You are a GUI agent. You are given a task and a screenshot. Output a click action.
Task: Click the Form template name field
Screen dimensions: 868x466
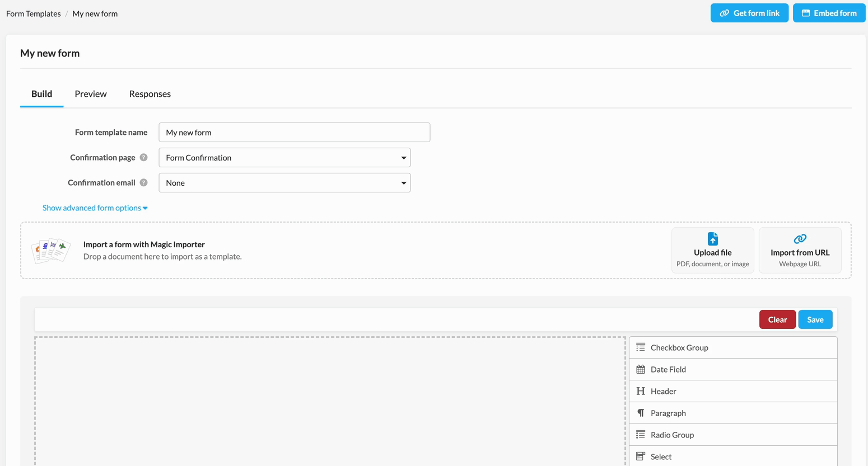[x=294, y=133]
